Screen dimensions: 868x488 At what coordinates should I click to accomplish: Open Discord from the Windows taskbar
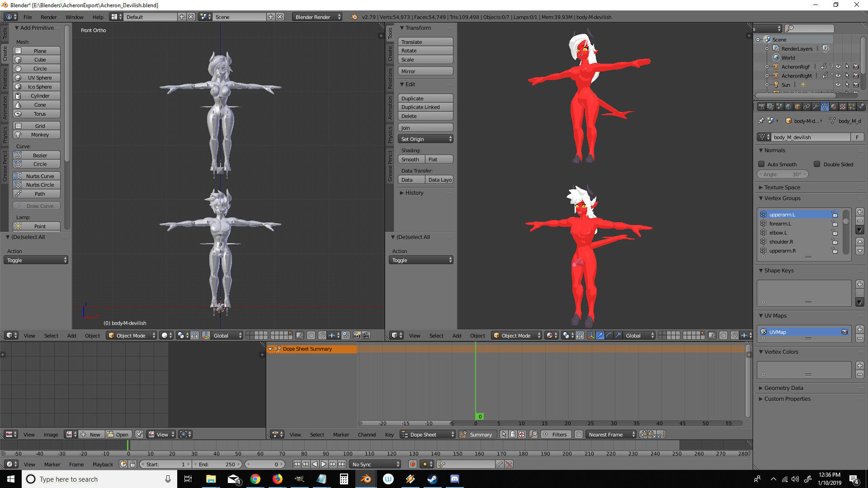pyautogui.click(x=454, y=479)
